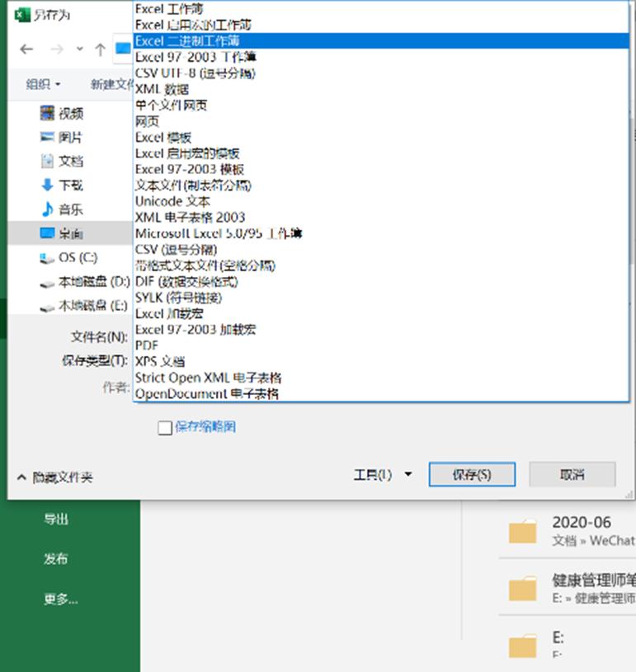Open 发布 in Excel backstage

(56, 559)
